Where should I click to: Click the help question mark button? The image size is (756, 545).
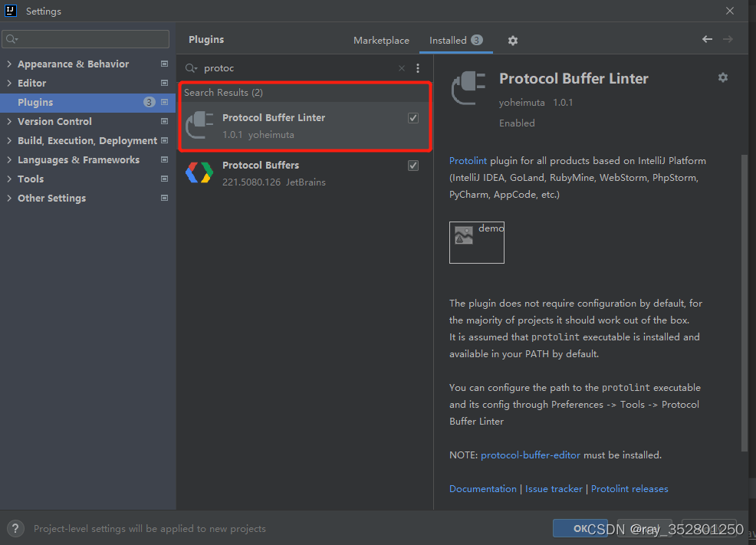(15, 529)
